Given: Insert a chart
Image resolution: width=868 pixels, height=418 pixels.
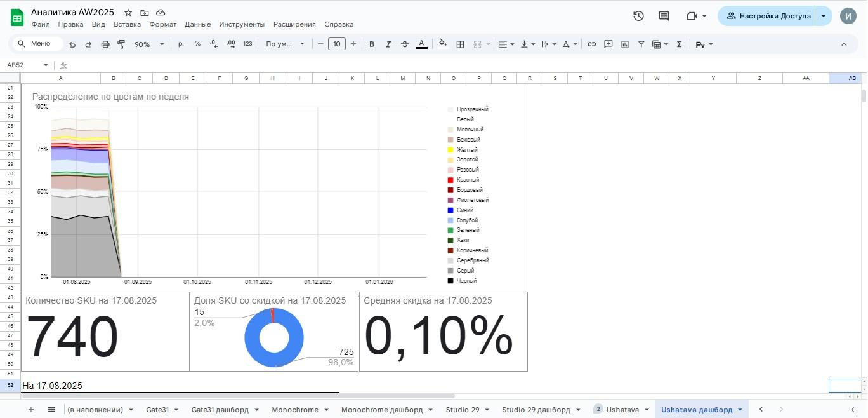Looking at the screenshot, I should click(x=624, y=44).
